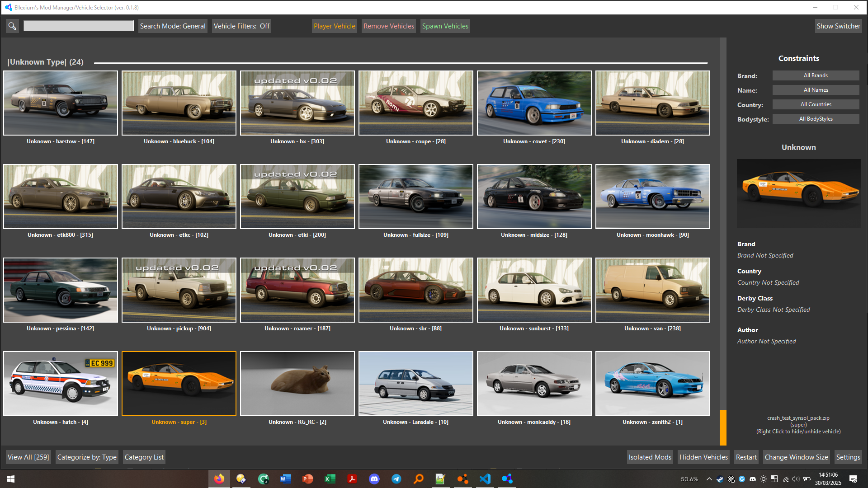Open Telegram from the taskbar

click(396, 479)
